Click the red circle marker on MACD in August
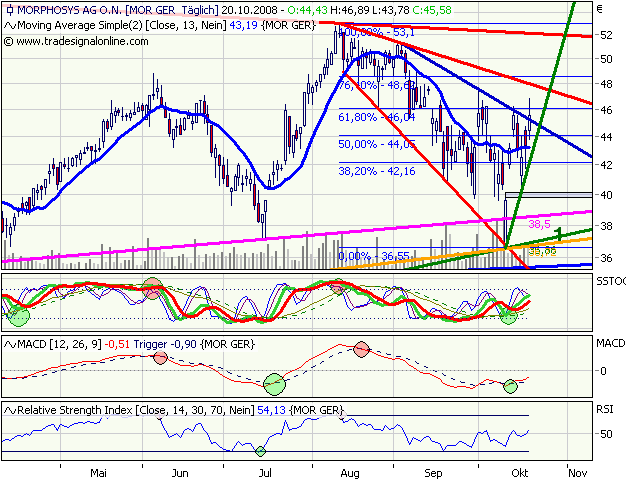The height and width of the screenshot is (480, 640). pos(362,351)
